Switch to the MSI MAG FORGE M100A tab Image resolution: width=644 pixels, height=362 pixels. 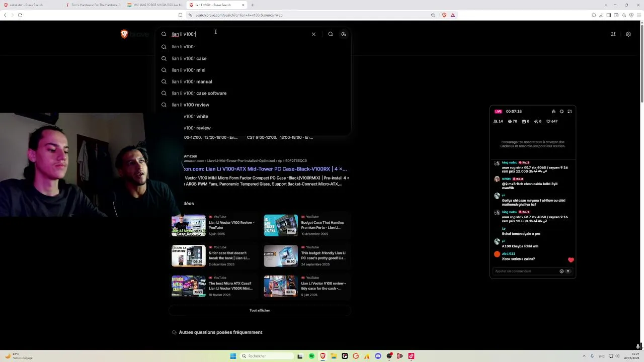pos(154,5)
